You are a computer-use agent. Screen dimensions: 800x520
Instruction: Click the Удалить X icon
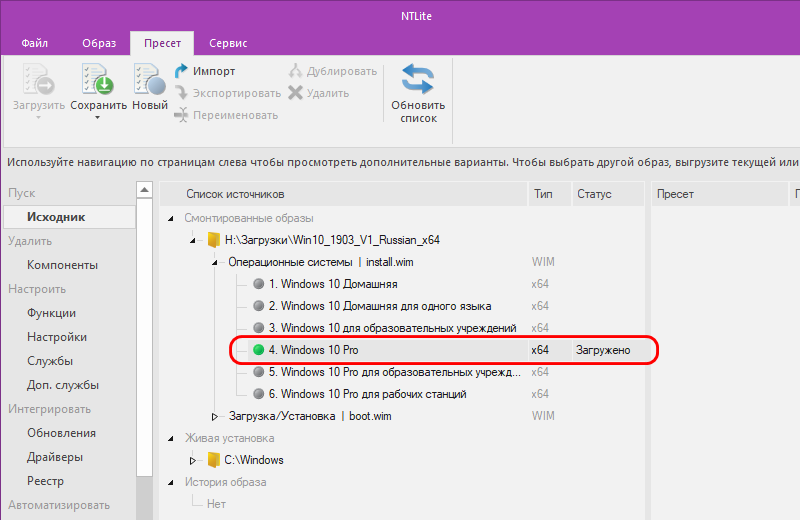coord(295,93)
